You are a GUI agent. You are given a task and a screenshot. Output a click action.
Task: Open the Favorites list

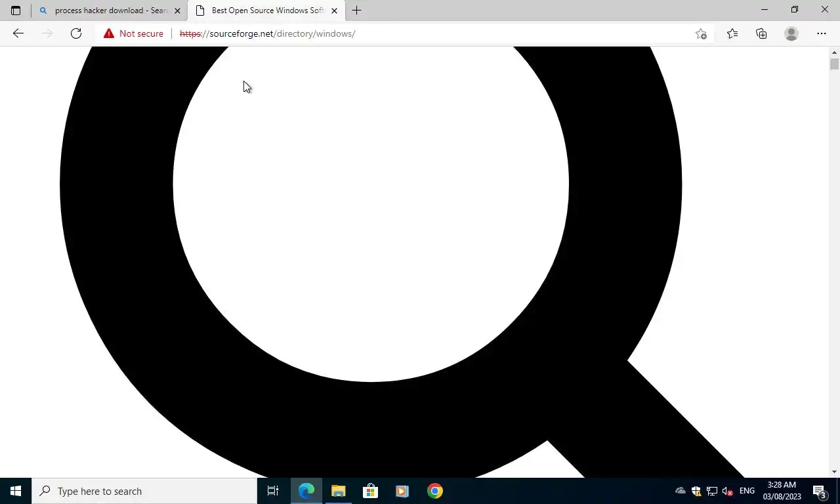tap(732, 33)
